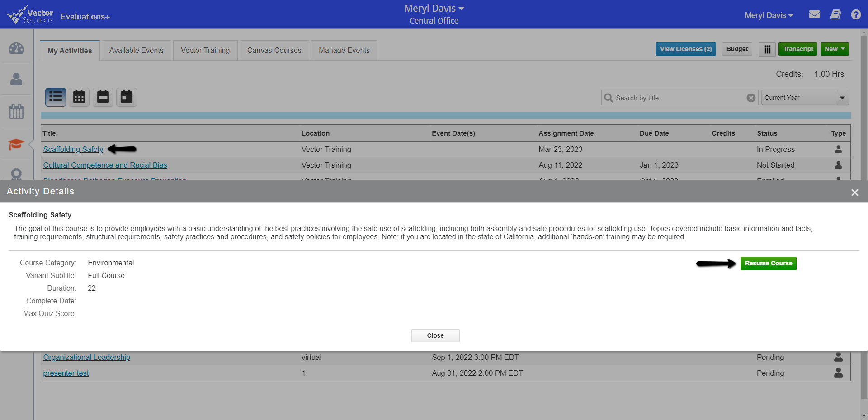Select the week calendar view icon
This screenshot has height=420, width=868.
[103, 97]
